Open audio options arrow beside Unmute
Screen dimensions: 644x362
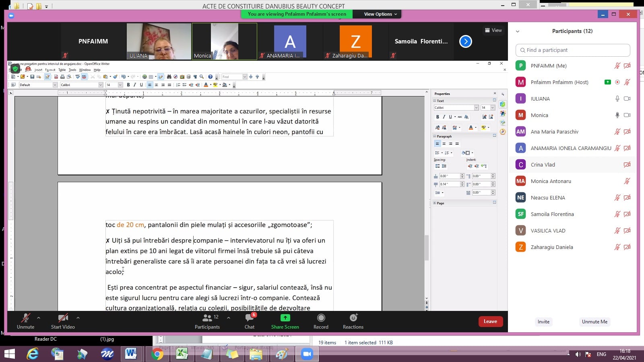tap(39, 318)
